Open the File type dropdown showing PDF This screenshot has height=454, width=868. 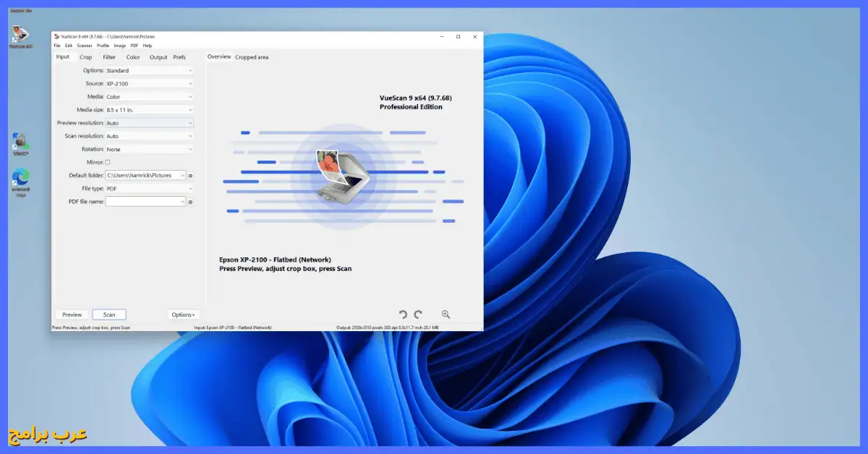150,189
